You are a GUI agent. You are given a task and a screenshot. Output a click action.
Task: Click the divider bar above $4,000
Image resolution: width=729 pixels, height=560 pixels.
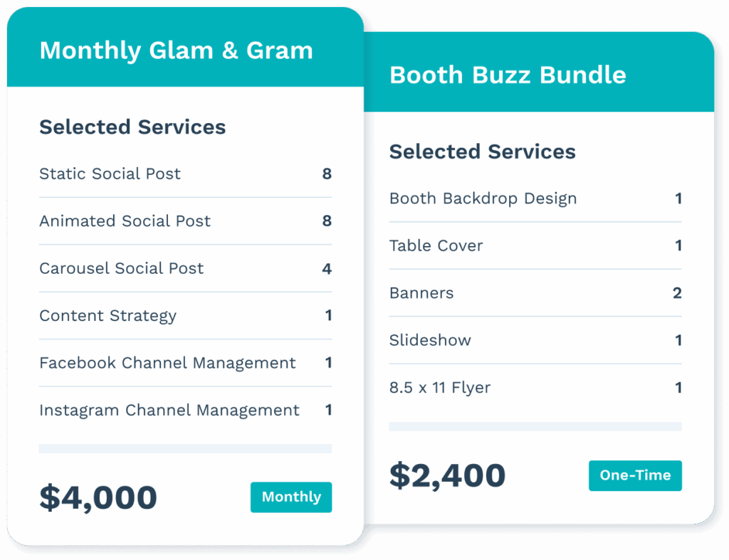tap(185, 448)
